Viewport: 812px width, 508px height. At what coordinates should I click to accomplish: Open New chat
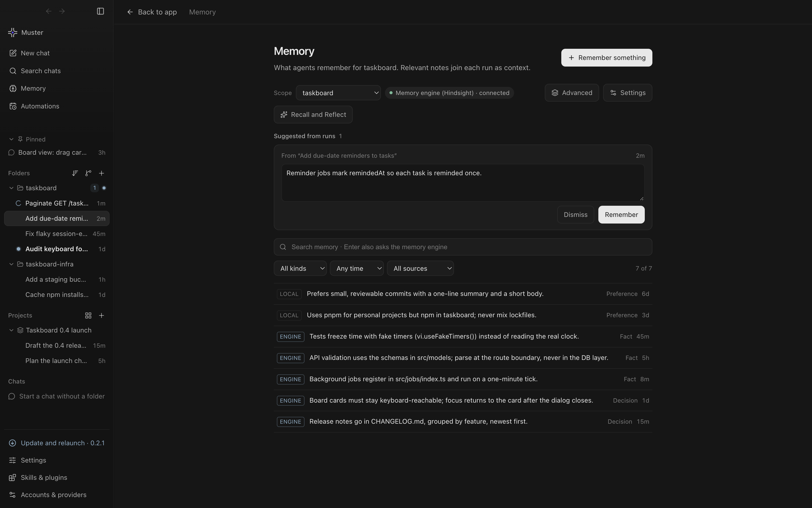pos(57,53)
